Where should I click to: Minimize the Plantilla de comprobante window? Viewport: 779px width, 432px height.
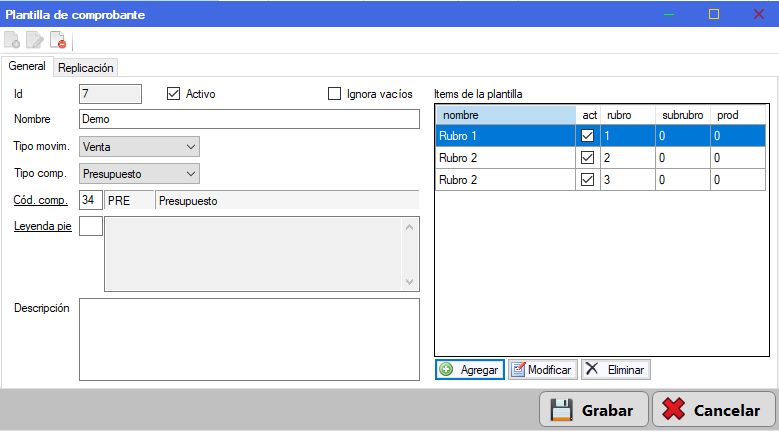pos(669,14)
